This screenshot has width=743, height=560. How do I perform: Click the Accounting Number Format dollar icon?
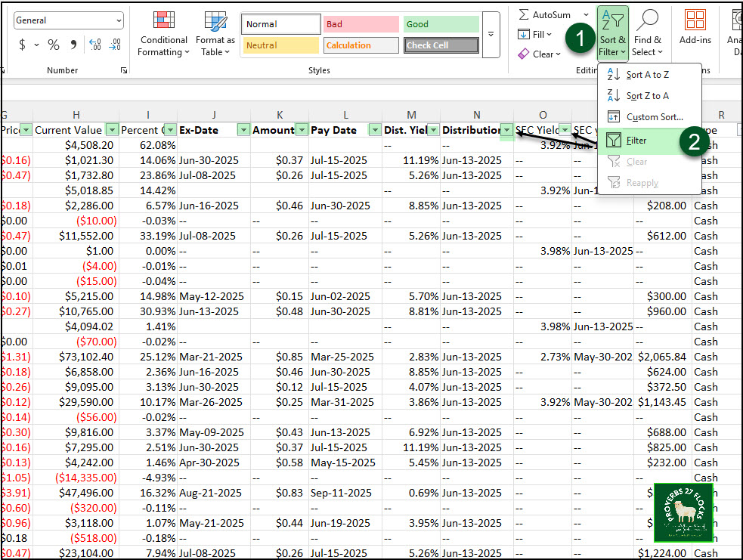pos(22,45)
